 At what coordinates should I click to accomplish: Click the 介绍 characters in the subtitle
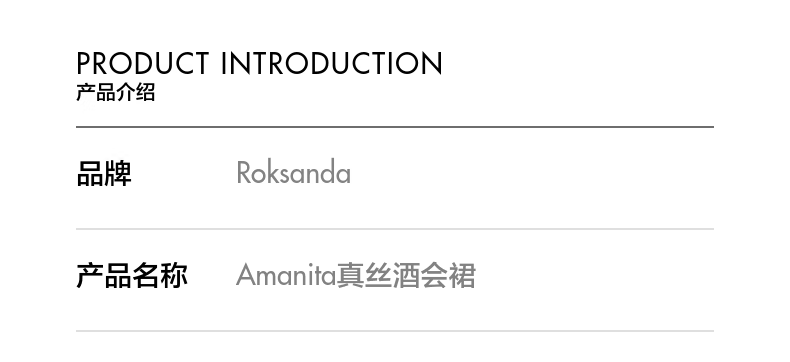coord(136,93)
